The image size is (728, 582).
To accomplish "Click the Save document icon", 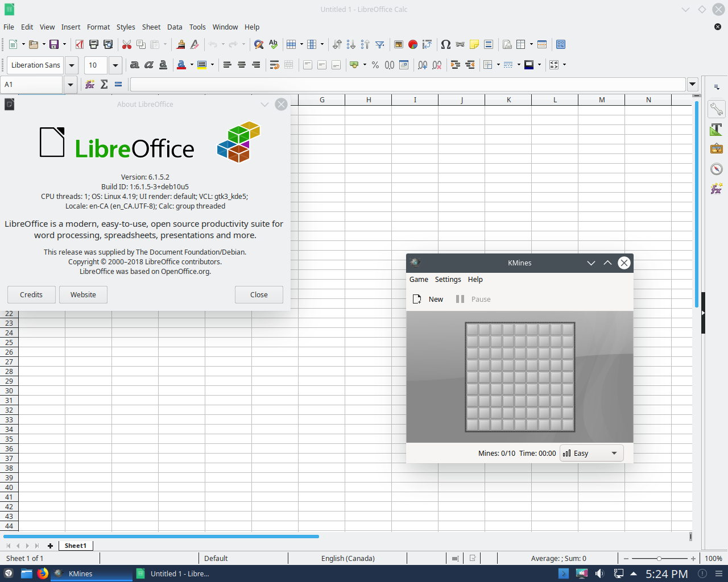I will click(x=54, y=44).
